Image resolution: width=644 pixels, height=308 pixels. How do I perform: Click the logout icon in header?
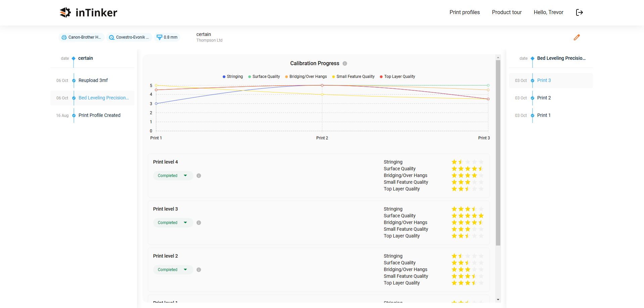(x=580, y=12)
